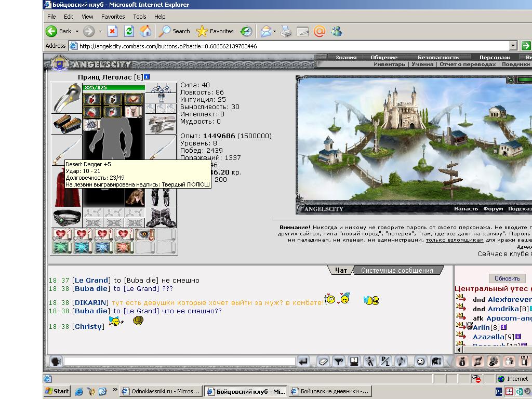The image size is (532, 399).
Task: Click the EXIT door icon
Action: tap(525, 362)
